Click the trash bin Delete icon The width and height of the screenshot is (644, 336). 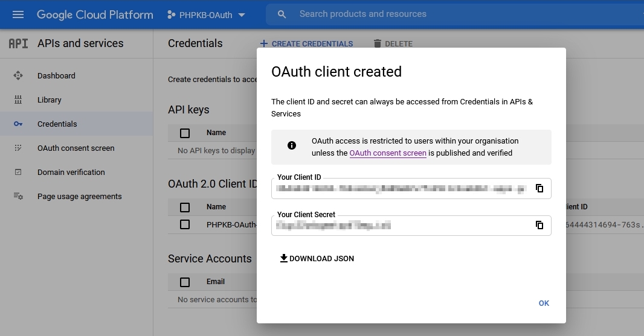click(x=378, y=43)
